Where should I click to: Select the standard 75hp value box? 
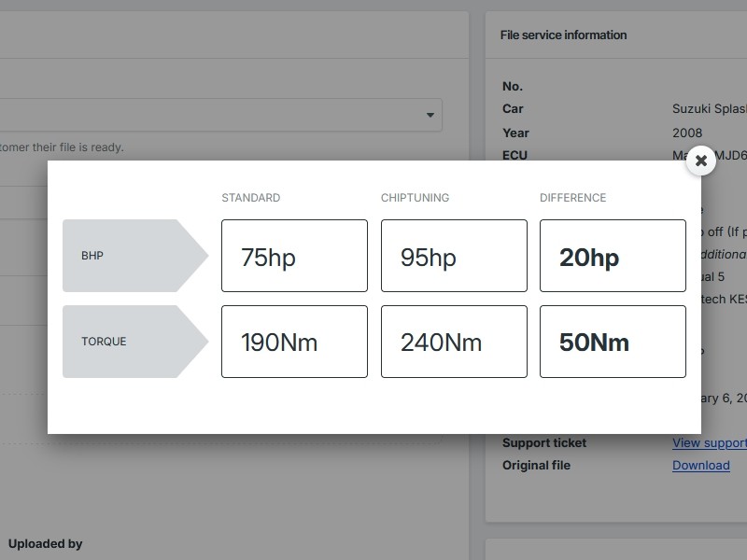[294, 256]
